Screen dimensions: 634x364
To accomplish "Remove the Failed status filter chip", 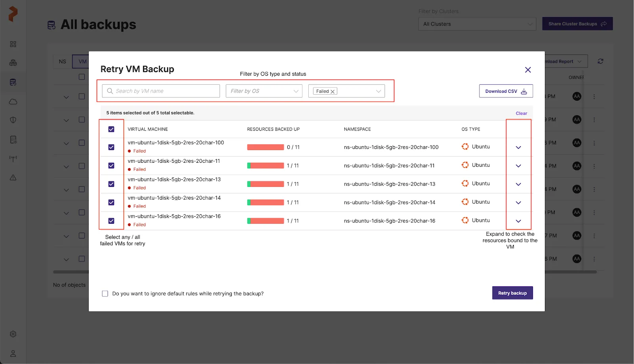I will (333, 91).
